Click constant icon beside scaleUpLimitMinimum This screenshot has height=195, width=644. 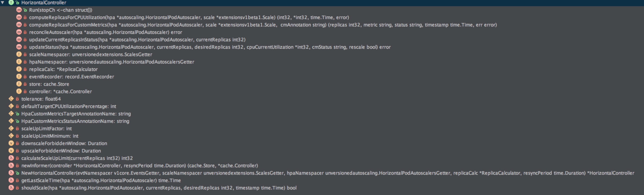coord(11,136)
